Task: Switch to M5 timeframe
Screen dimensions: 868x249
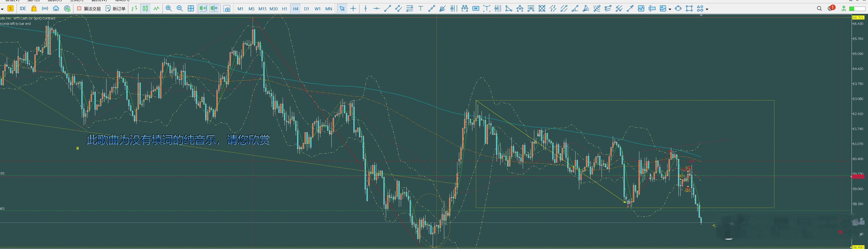Action: tap(251, 9)
